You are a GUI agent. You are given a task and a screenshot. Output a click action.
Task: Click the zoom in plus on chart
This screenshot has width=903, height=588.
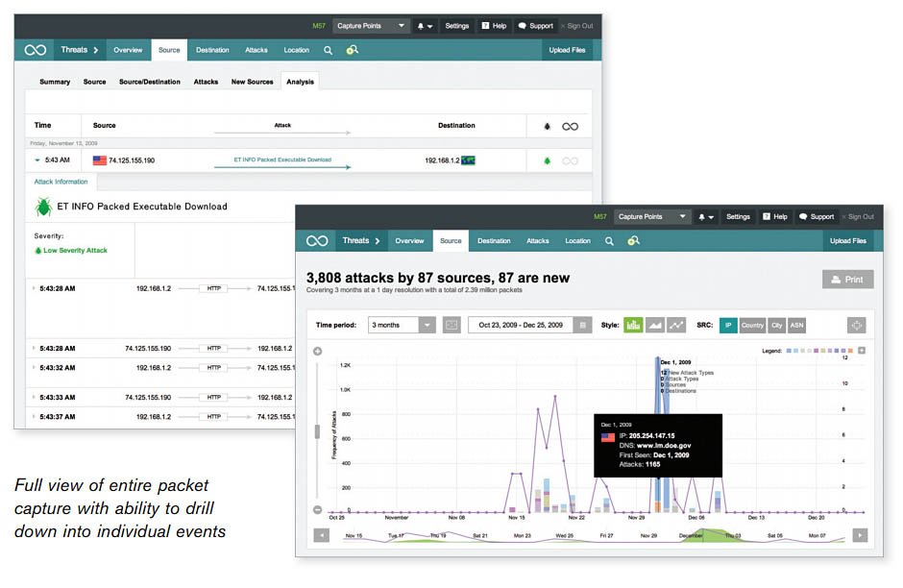[317, 351]
